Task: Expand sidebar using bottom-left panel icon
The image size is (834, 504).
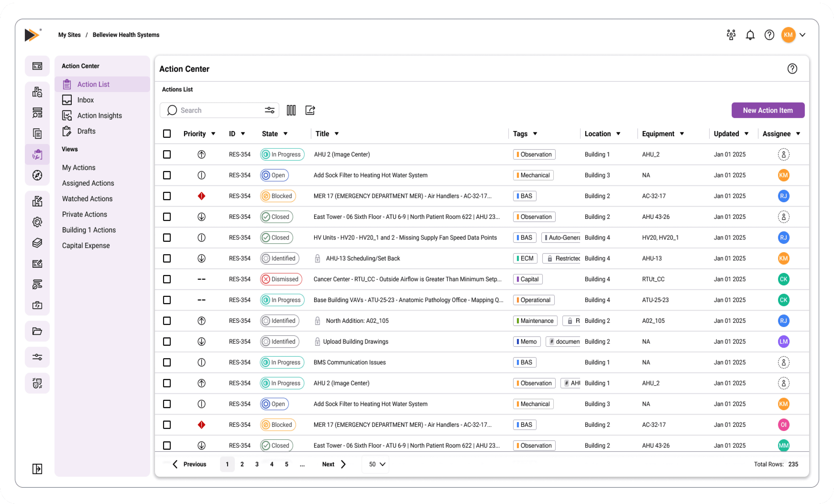Action: [x=37, y=469]
